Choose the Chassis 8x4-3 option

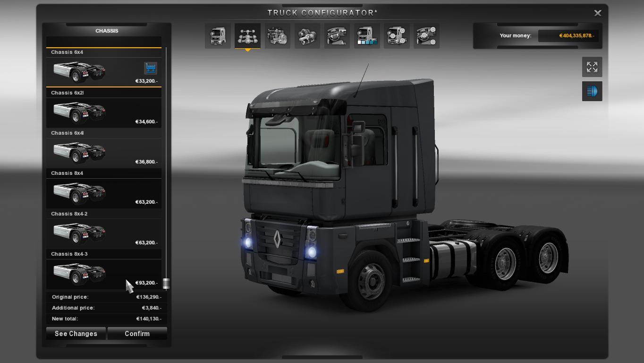pos(103,274)
